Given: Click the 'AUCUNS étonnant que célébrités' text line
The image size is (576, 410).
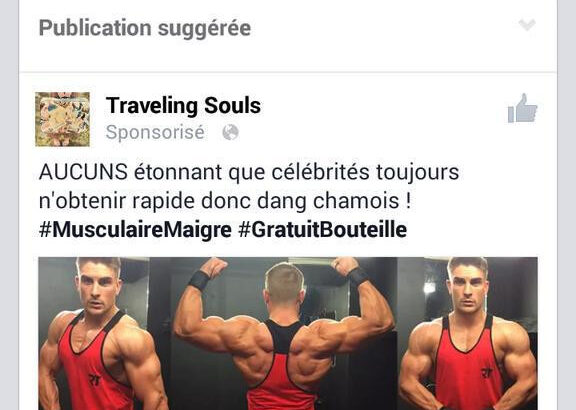Looking at the screenshot, I should 249,172.
